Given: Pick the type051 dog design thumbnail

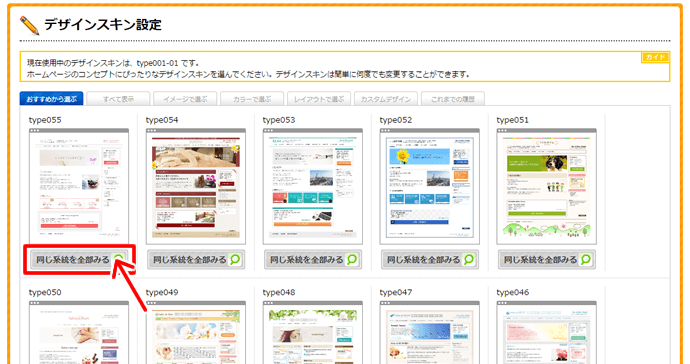Looking at the screenshot, I should click(x=547, y=187).
